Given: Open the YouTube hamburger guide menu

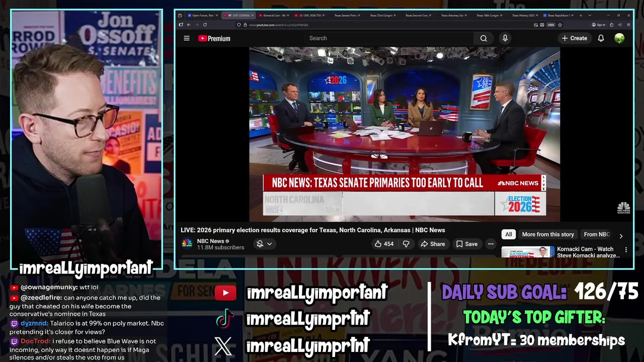Looking at the screenshot, I should click(187, 38).
